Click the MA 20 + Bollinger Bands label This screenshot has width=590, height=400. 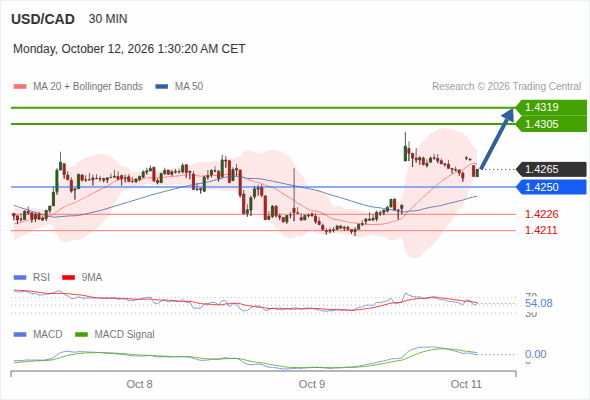point(88,87)
